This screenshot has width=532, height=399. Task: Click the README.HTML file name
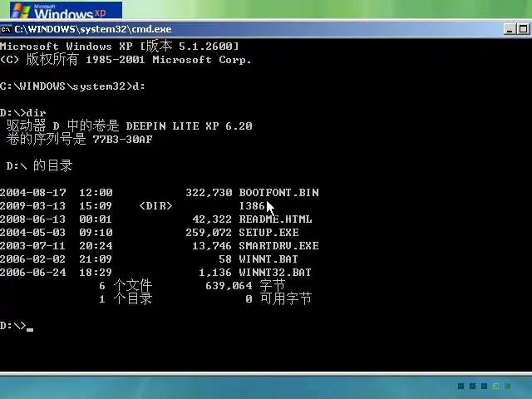275,219
